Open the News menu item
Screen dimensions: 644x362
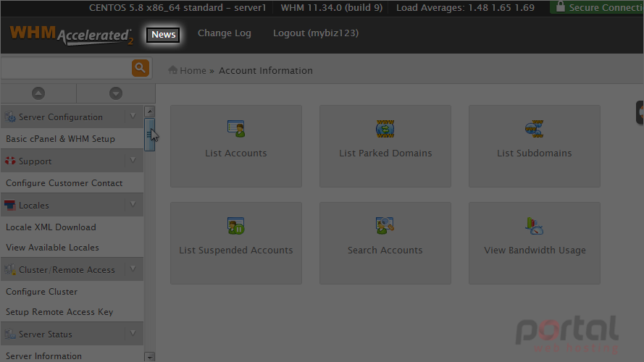(164, 35)
